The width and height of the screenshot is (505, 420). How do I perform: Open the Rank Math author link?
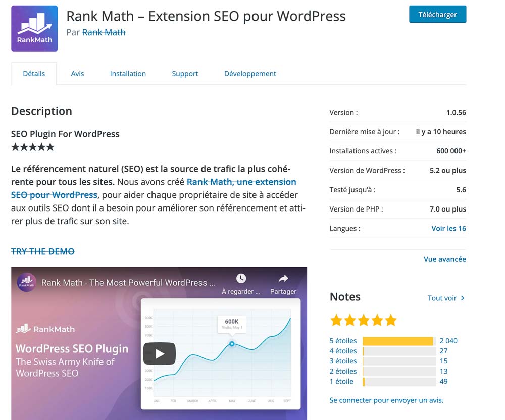point(104,32)
